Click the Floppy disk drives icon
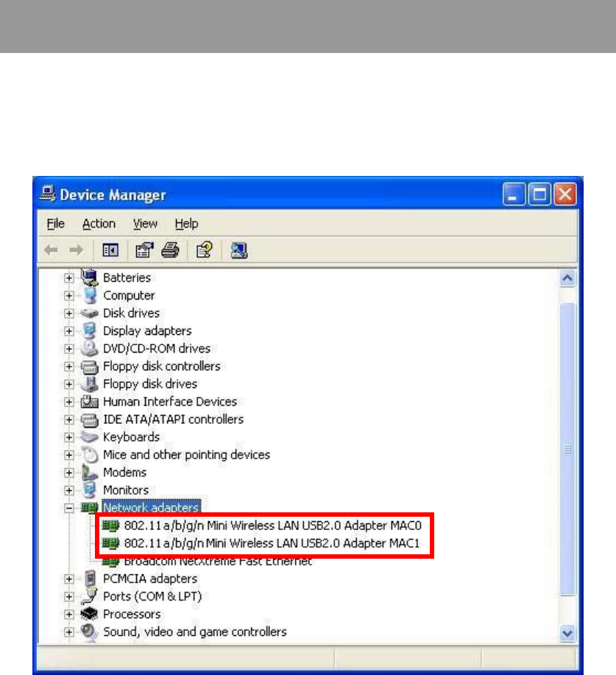This screenshot has height=675, width=616. pos(90,384)
